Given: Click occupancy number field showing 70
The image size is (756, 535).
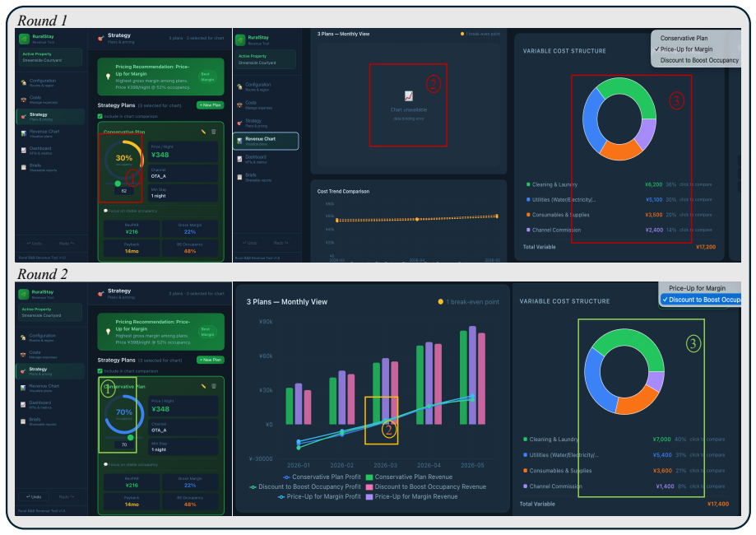Looking at the screenshot, I should click(x=124, y=444).
